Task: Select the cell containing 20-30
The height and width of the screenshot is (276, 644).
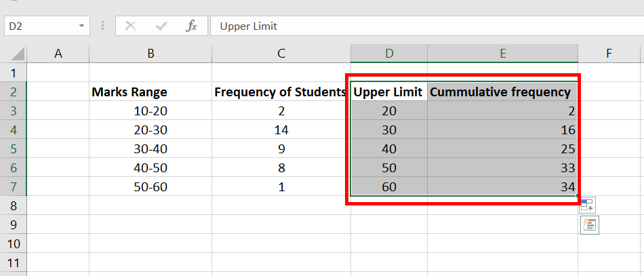Action: coord(150,130)
